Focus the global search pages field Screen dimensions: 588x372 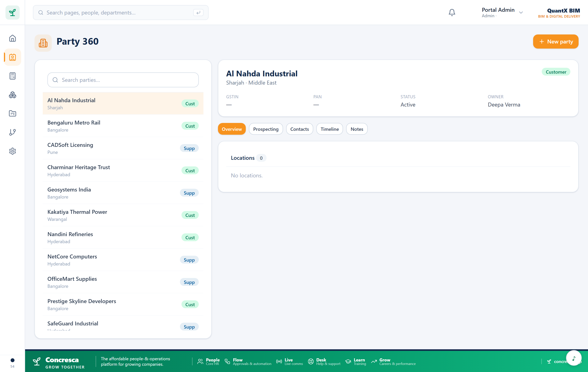pyautogui.click(x=121, y=13)
